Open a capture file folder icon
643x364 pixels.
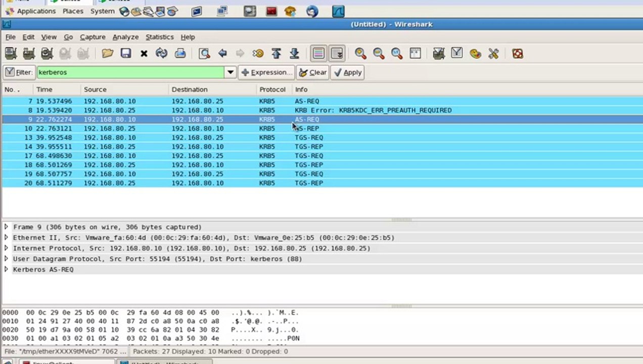107,54
